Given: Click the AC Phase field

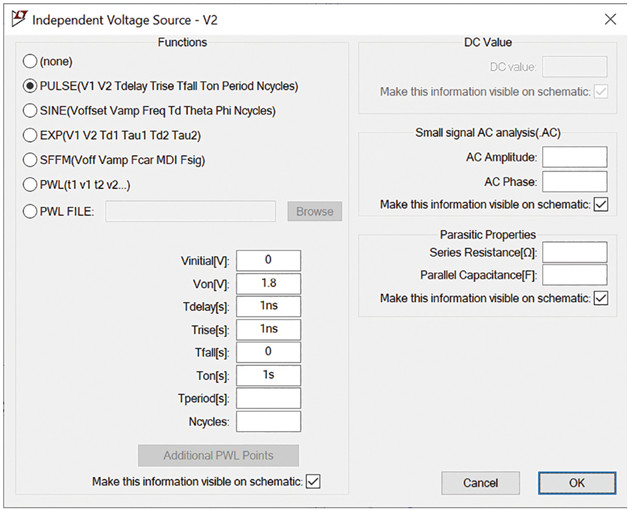Looking at the screenshot, I should click(575, 182).
